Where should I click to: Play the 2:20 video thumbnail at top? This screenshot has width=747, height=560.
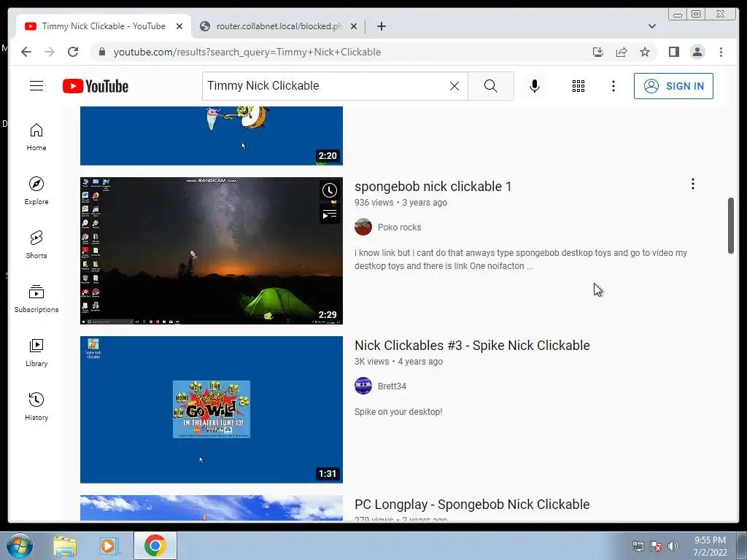click(211, 136)
